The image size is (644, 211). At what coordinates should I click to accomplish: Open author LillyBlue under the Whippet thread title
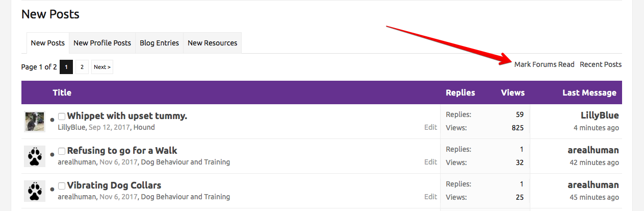(x=71, y=127)
